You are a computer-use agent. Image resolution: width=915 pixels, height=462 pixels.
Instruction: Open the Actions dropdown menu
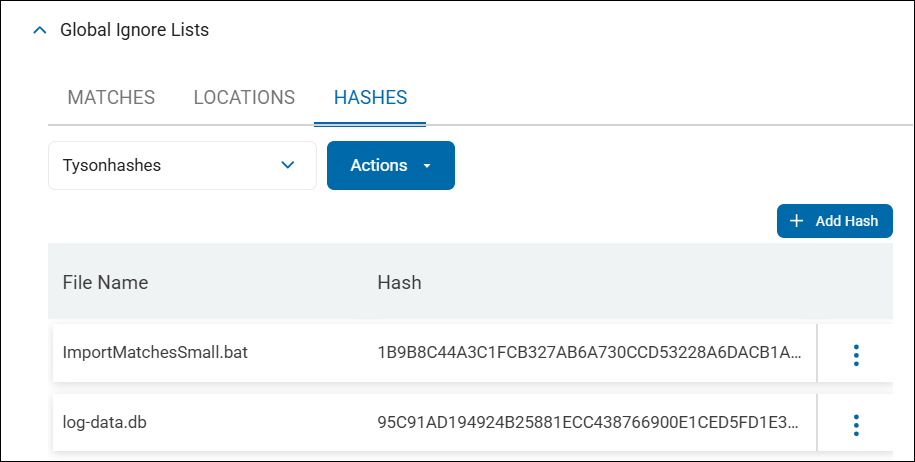pyautogui.click(x=390, y=165)
